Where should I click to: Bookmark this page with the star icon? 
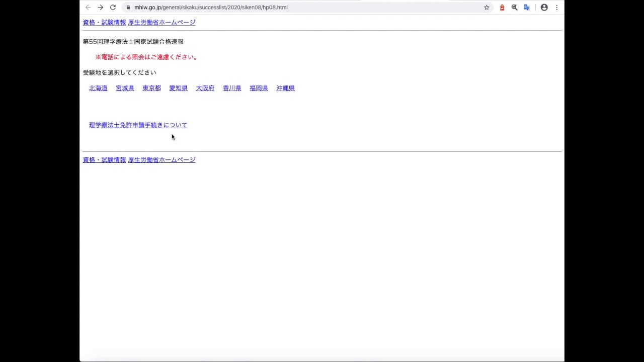[x=487, y=8]
